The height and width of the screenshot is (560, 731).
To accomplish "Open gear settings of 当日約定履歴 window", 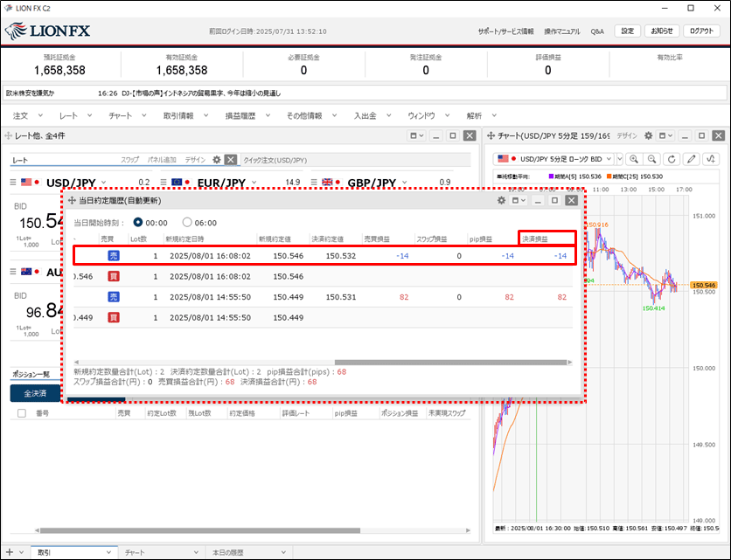I will (502, 200).
